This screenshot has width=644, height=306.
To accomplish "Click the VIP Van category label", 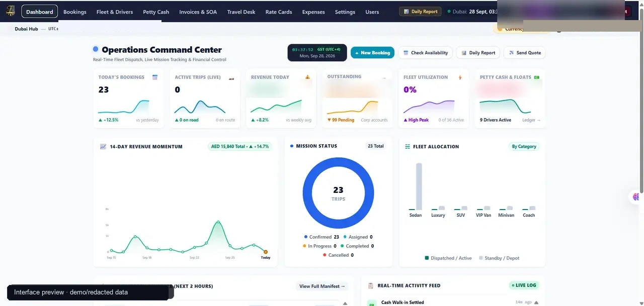I will (x=484, y=215).
